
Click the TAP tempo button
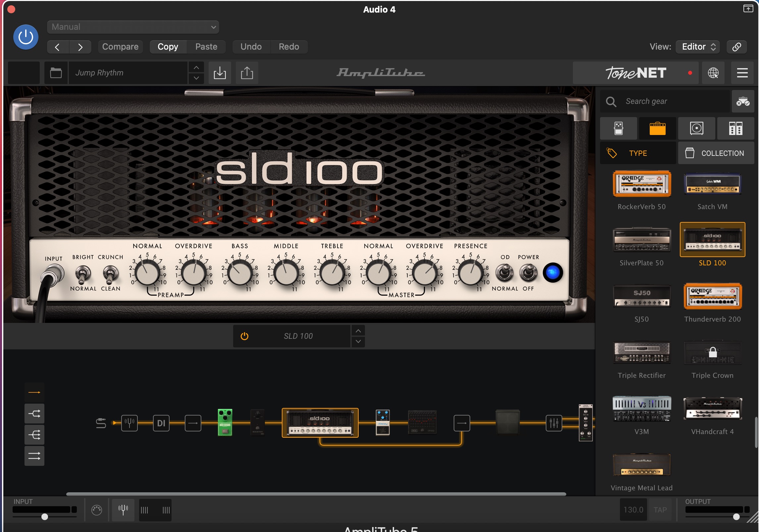(660, 510)
